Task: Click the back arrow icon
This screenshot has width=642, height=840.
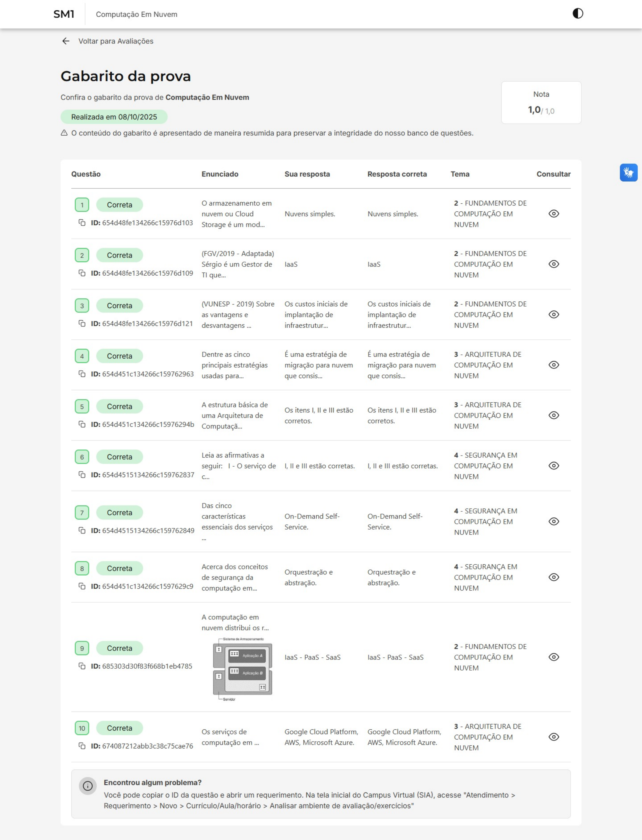Action: pyautogui.click(x=66, y=41)
